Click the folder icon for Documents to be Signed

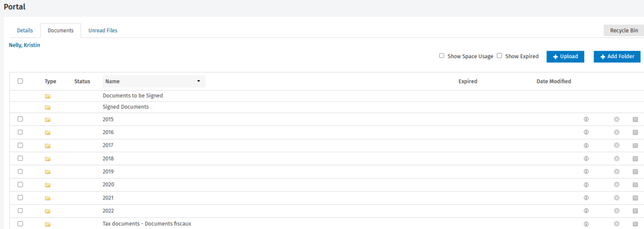click(x=48, y=96)
